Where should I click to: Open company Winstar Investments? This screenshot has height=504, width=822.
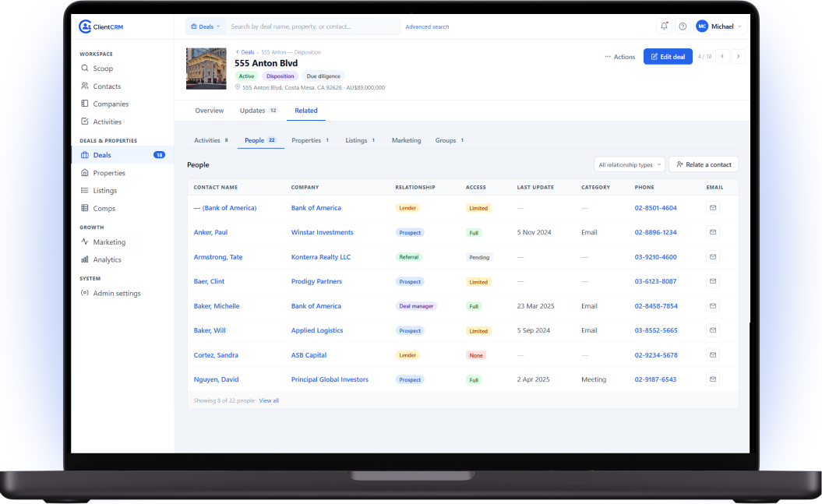(x=323, y=233)
